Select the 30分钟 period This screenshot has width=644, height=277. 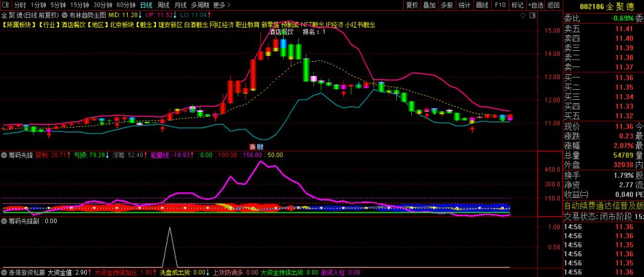(103, 5)
